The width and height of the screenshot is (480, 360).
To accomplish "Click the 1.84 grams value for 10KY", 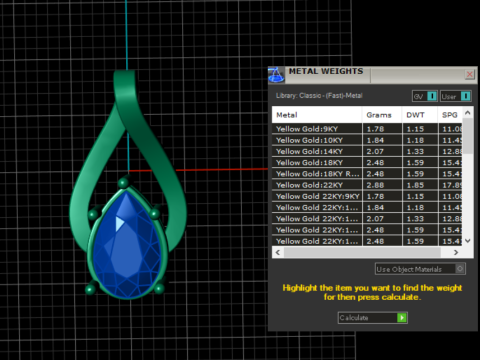I will (375, 140).
